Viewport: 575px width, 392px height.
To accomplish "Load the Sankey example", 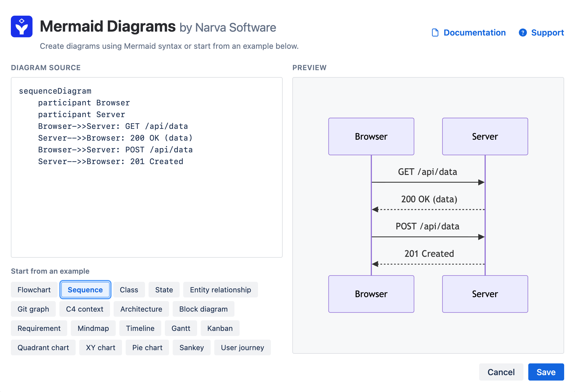I will click(x=192, y=347).
